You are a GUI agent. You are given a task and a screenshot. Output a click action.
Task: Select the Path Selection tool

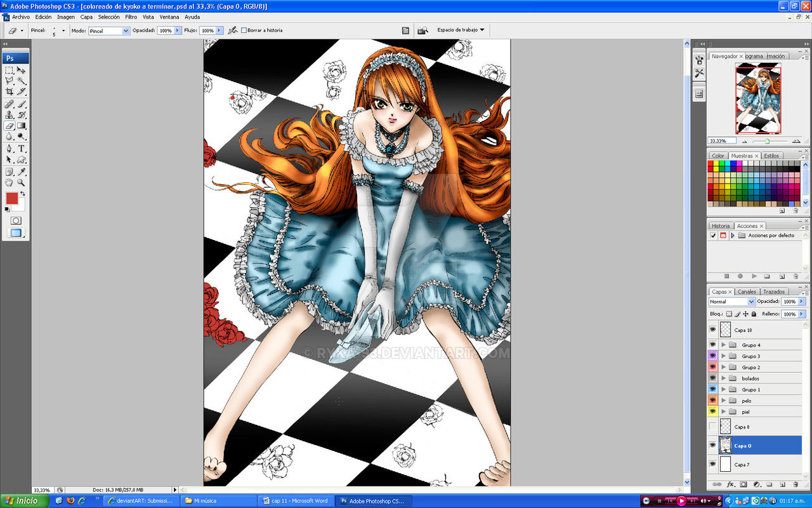pos(10,159)
